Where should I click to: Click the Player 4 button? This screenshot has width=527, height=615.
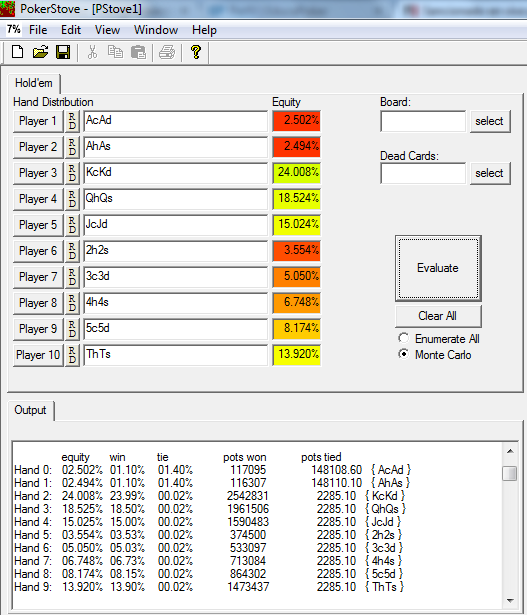(38, 199)
